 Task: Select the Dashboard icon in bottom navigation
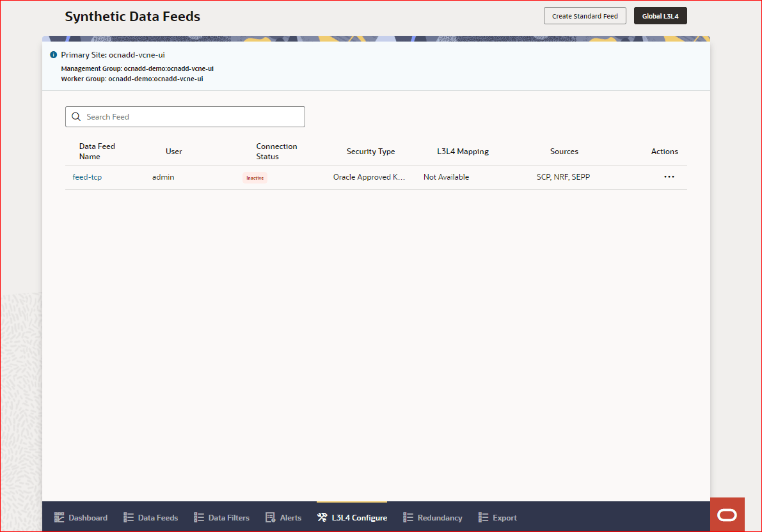[x=59, y=517]
